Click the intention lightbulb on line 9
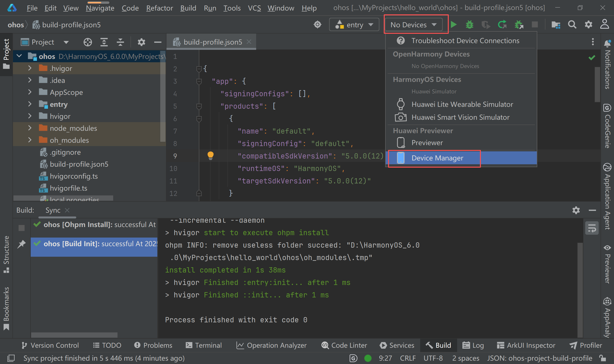The height and width of the screenshot is (364, 614). [211, 155]
